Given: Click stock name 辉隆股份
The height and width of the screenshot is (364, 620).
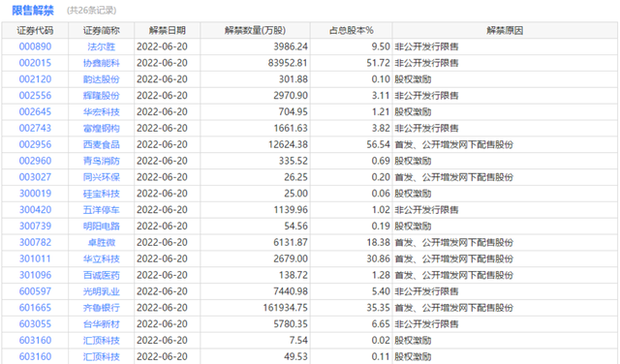Looking at the screenshot, I should (x=101, y=96).
